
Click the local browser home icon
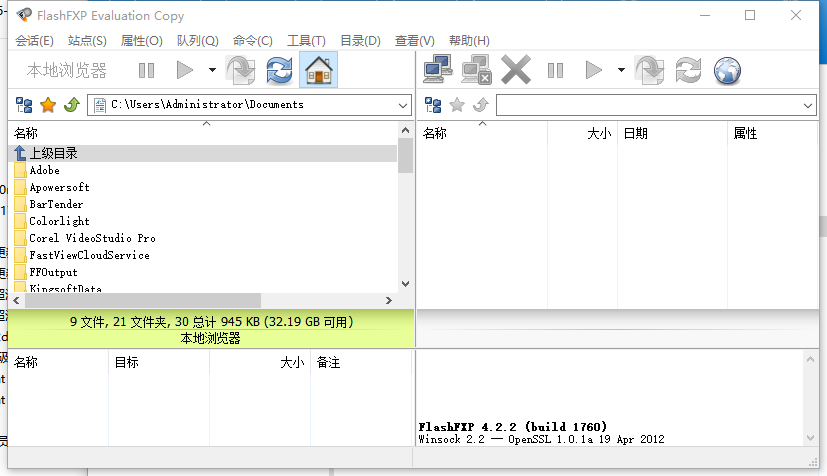pyautogui.click(x=319, y=70)
